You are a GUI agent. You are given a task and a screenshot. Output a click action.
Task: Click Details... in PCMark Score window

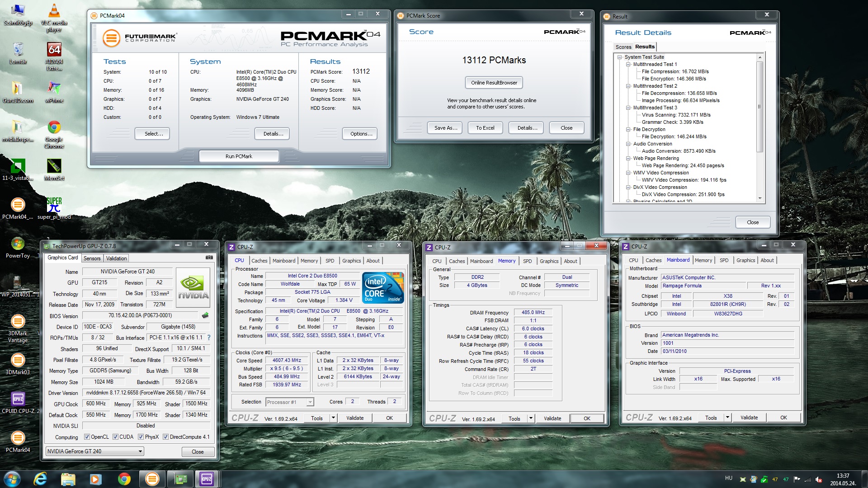coord(527,128)
